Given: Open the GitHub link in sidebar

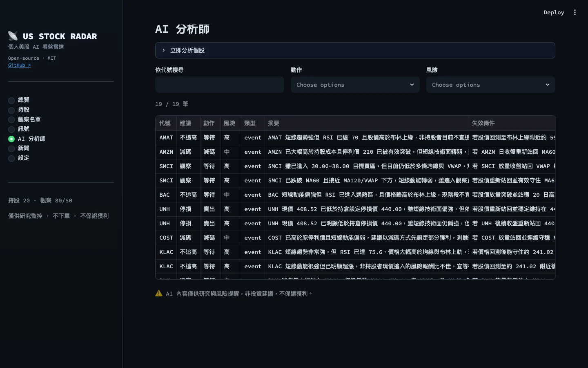Looking at the screenshot, I should click(x=19, y=65).
